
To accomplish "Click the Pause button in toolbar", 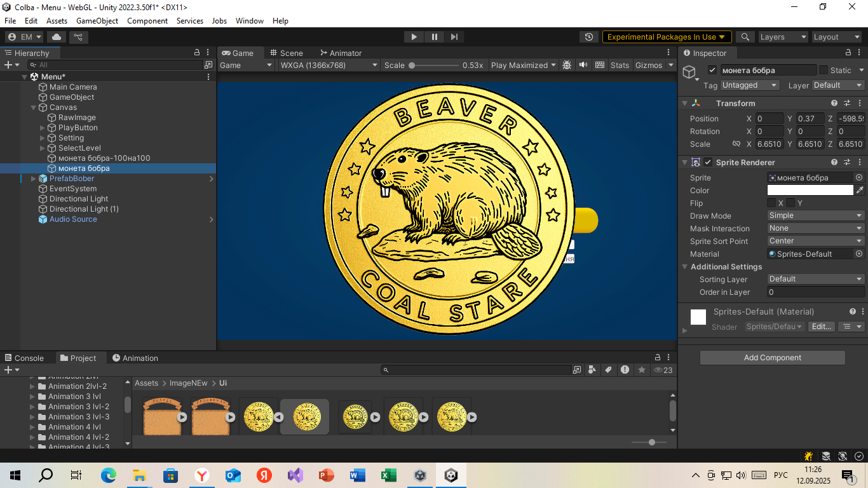I will 434,37.
